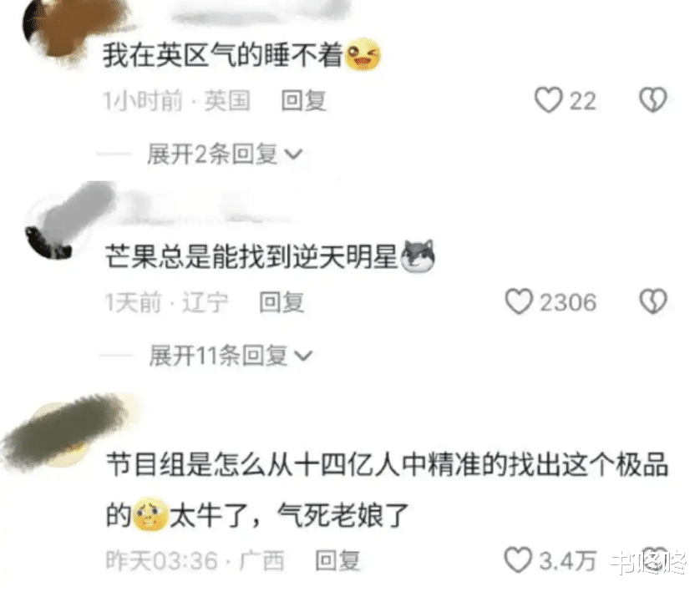Viewport: 700px width, 592px height.
Task: Open comment text 芒果总是能找到逆天明星
Action: (251, 257)
